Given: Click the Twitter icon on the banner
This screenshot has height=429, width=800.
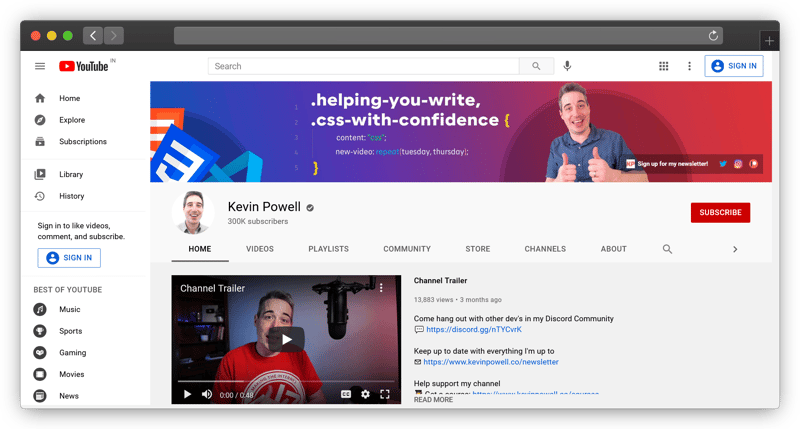Looking at the screenshot, I should 723,164.
